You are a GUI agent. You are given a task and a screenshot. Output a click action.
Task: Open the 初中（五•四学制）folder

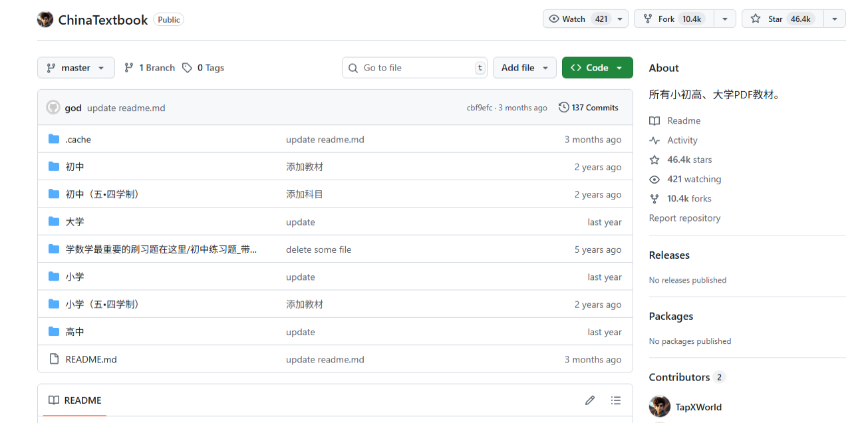pos(102,194)
